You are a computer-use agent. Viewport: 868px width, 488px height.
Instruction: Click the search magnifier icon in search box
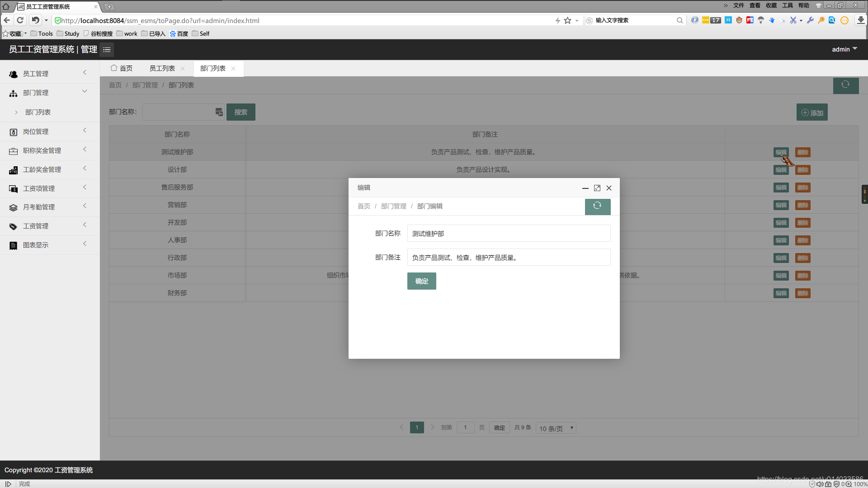click(x=679, y=20)
